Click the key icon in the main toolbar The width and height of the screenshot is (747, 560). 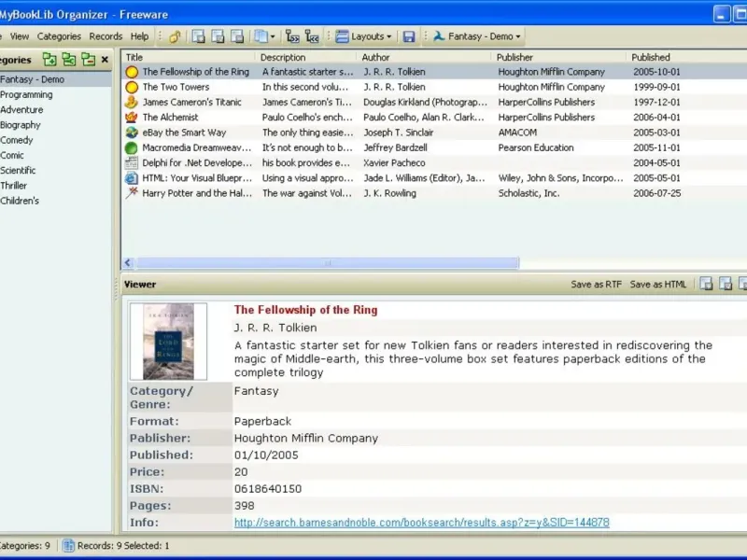[175, 36]
